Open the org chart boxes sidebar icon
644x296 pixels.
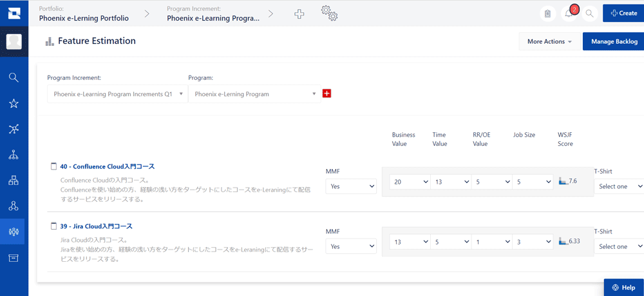pos(14,180)
